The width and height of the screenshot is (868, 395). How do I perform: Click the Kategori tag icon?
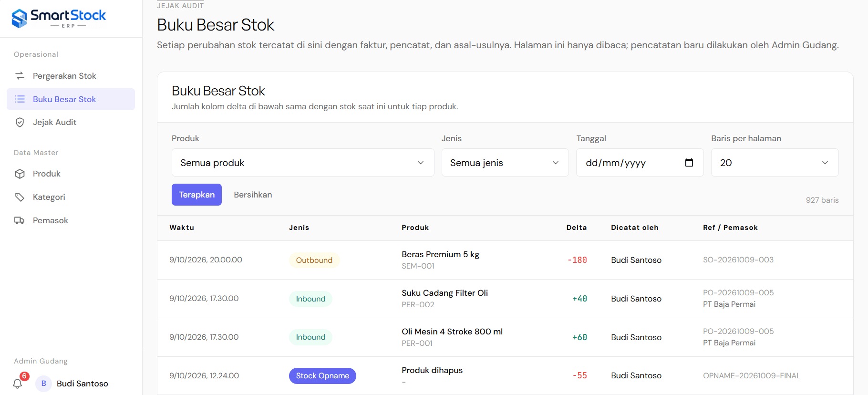pyautogui.click(x=20, y=197)
